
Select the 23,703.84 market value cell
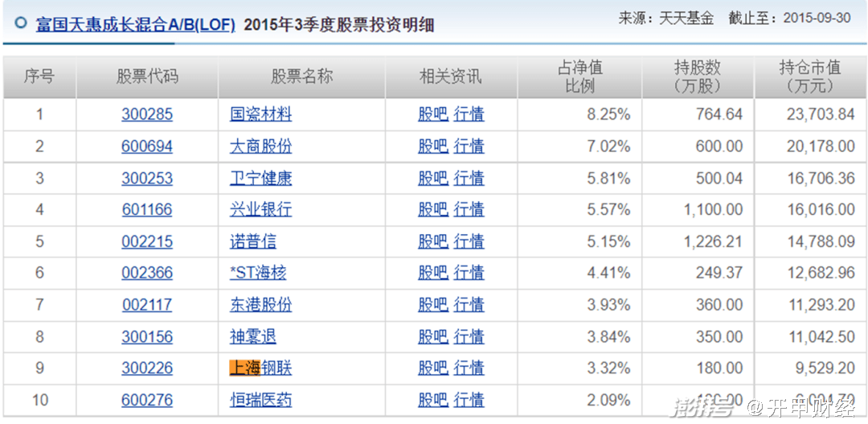(x=810, y=115)
